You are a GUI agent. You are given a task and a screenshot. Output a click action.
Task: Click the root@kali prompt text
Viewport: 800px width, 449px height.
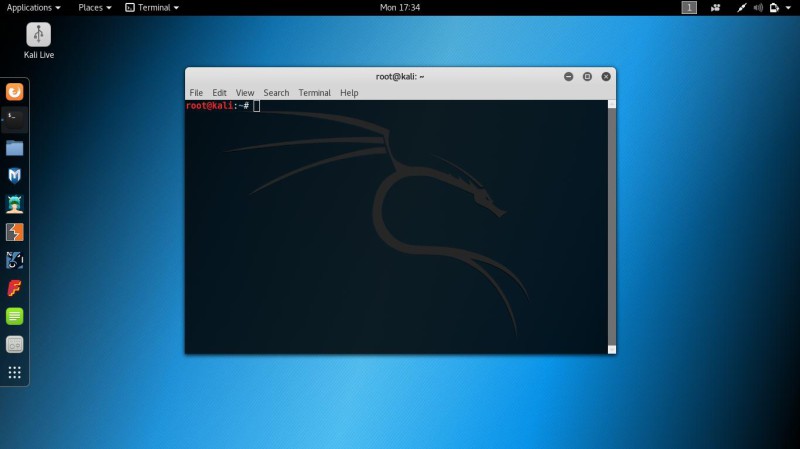coord(217,106)
